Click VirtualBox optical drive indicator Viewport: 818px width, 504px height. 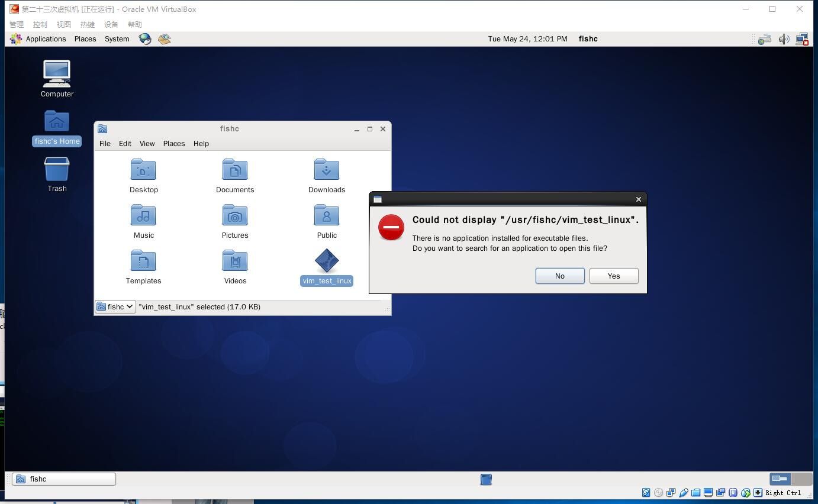658,492
